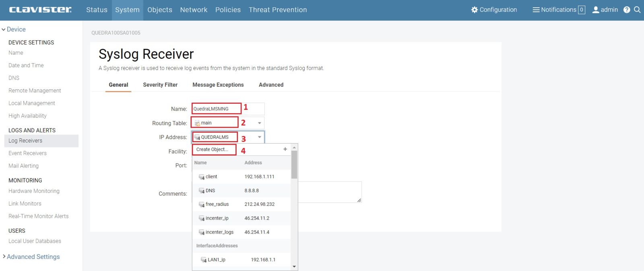This screenshot has height=271, width=644.
Task: Open Event Receivers in the sidebar
Action: (x=27, y=153)
